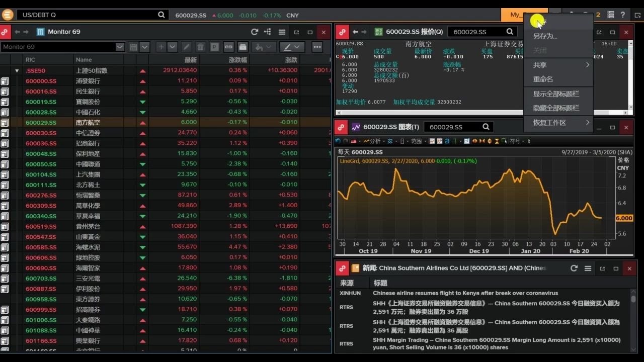644x362 pixels.
Task: Open the 共享 submenu
Action: (x=558, y=65)
